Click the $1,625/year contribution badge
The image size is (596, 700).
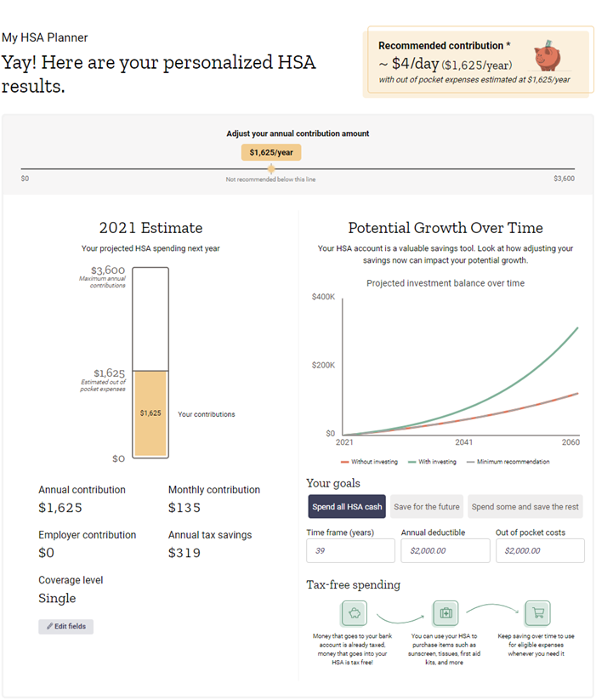(271, 152)
